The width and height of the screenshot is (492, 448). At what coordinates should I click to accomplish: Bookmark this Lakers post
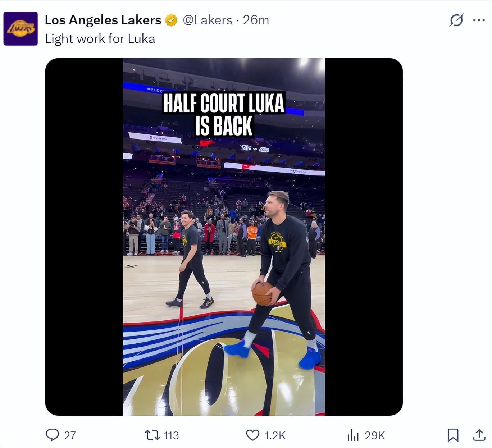pyautogui.click(x=453, y=435)
